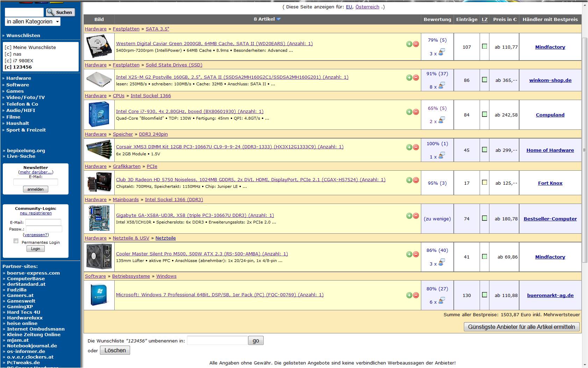Click the plus icon for Club 3D Radeon HD 5750
588x368 pixels.
click(x=409, y=180)
